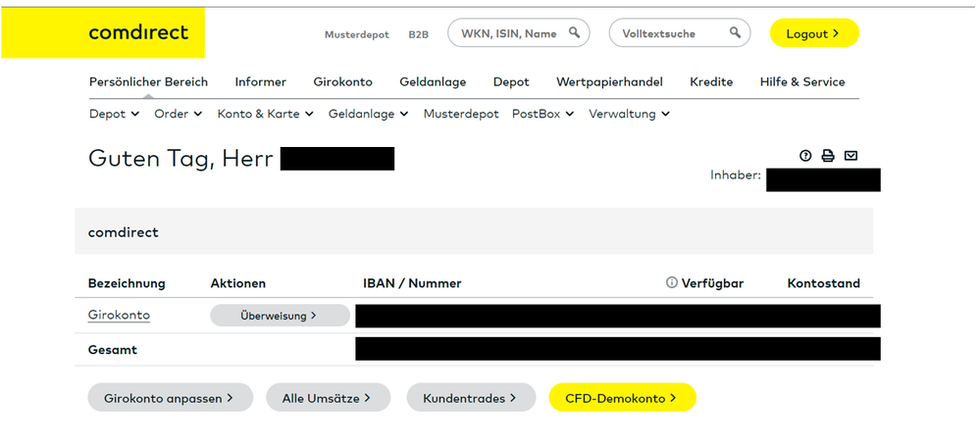Open the Geldanlage submenu dropdown
This screenshot has width=980, height=445.
coord(368,114)
